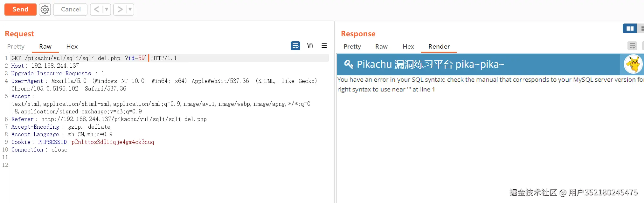Open request settings gear icon
Screen dimensions: 644x203
coord(45,10)
